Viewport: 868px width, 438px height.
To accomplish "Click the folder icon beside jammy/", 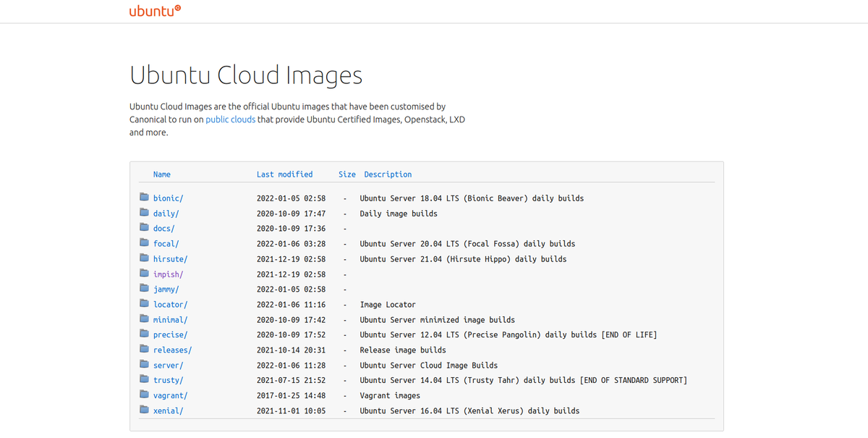I will coord(145,289).
